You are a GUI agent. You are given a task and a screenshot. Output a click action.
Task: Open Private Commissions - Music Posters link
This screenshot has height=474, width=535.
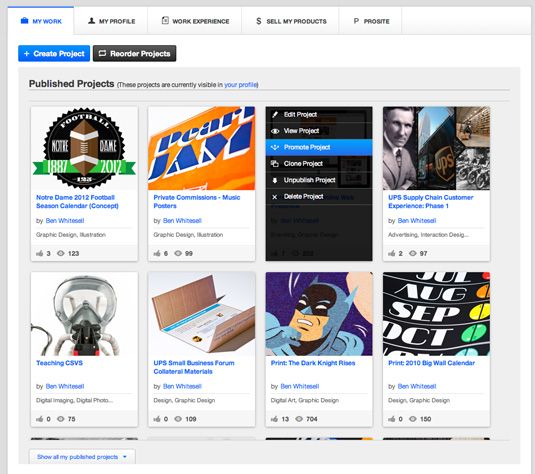197,201
